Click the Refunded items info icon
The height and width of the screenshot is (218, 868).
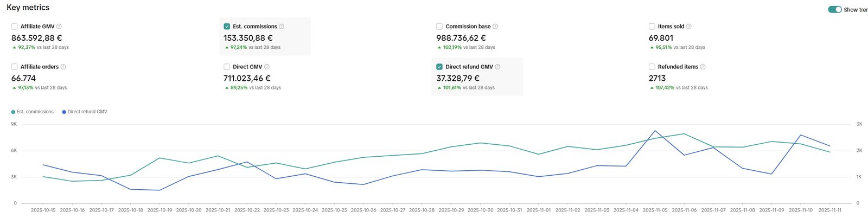(x=703, y=67)
